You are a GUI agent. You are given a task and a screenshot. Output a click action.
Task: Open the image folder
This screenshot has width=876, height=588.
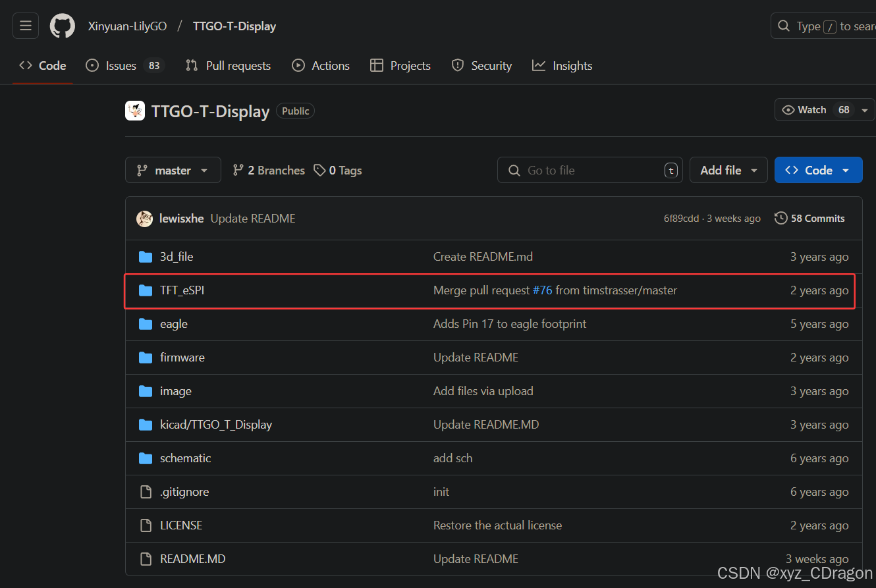pos(176,391)
